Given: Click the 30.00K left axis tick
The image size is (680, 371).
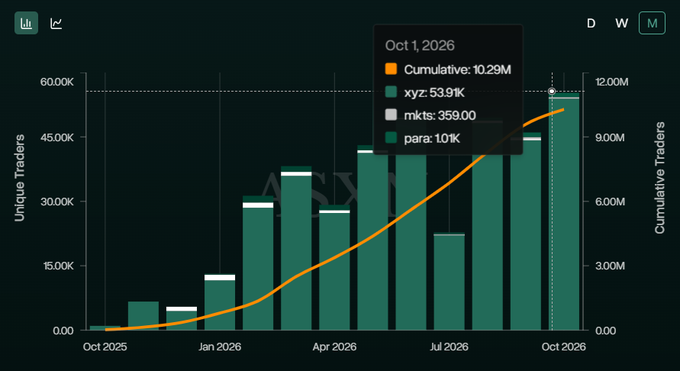Looking at the screenshot, I should pos(57,202).
